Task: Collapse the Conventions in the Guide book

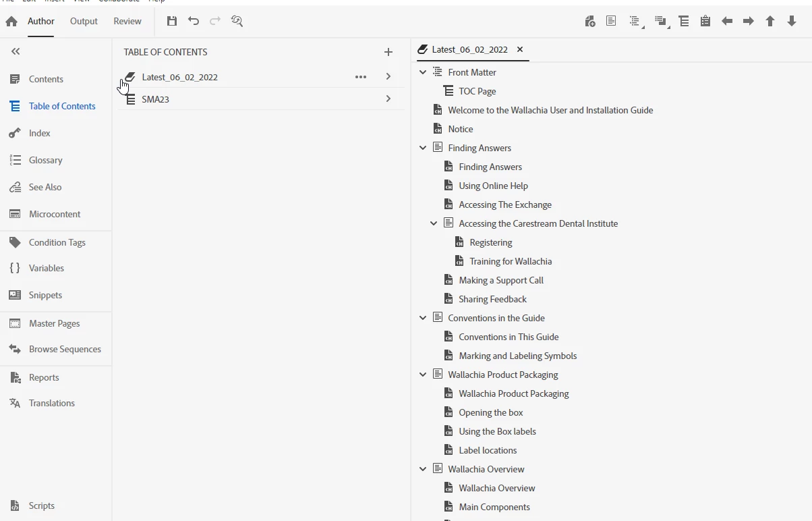Action: tap(423, 318)
